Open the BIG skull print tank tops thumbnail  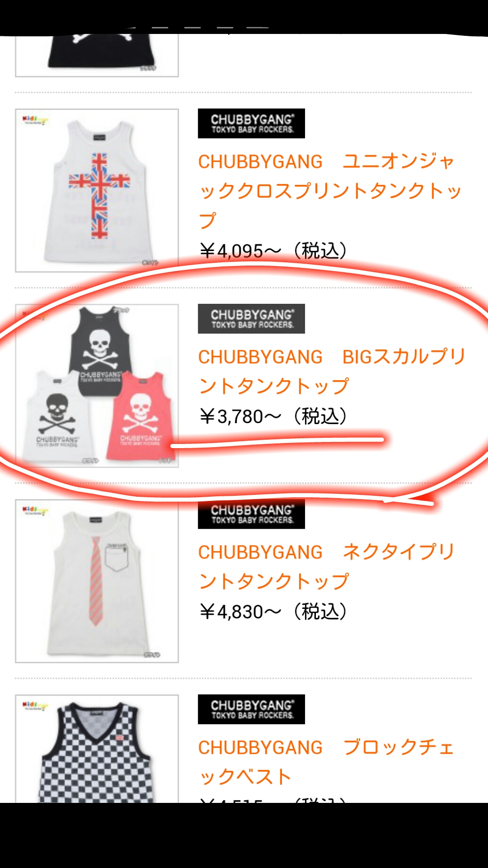(x=97, y=386)
